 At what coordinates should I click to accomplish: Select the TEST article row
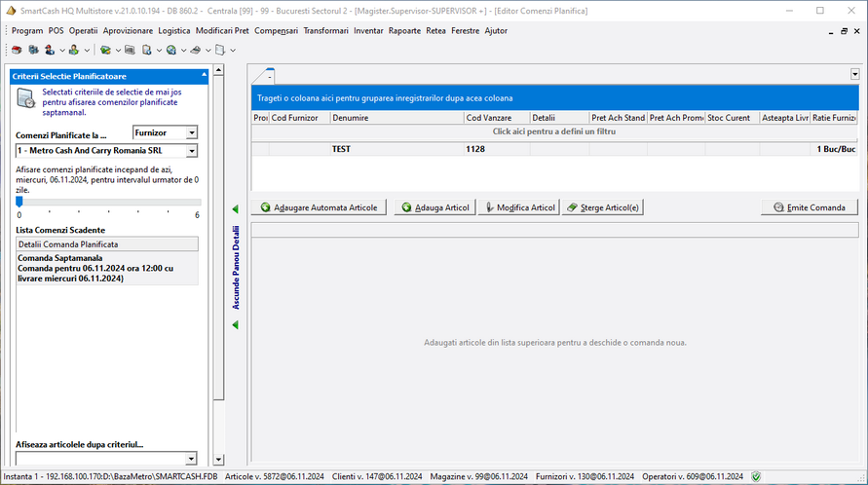554,149
